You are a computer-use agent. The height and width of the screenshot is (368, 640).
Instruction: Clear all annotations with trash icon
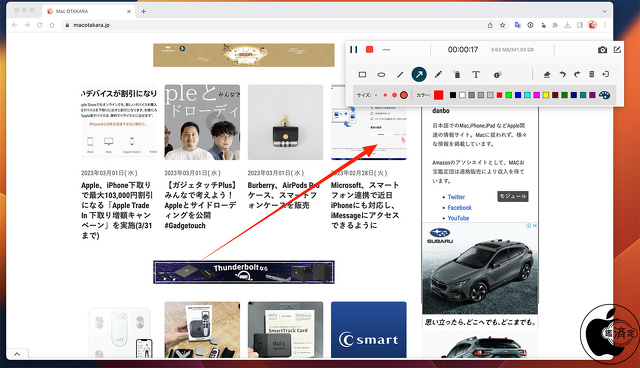591,74
